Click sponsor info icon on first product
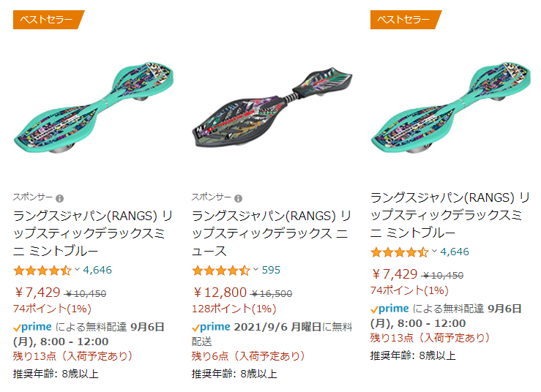 [x=60, y=198]
